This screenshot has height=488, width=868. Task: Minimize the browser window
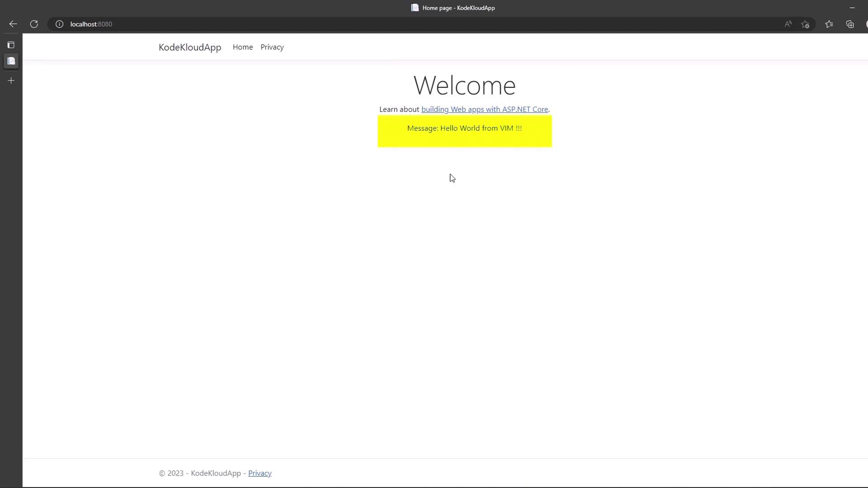point(852,8)
